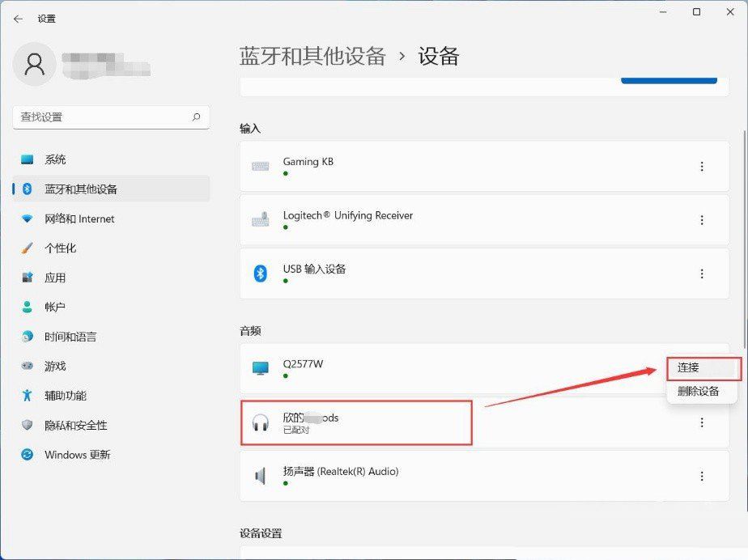Select the Gaming KB device name
The width and height of the screenshot is (748, 560).
pyautogui.click(x=308, y=162)
